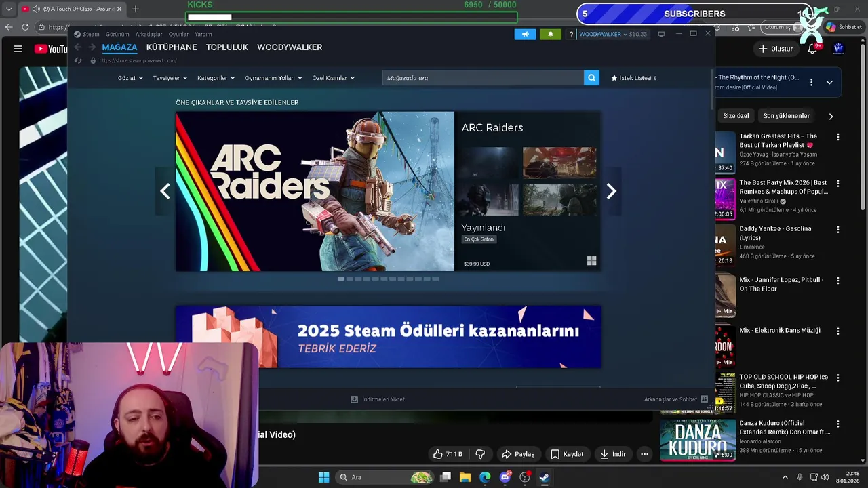Click the İstek Listesi star icon
This screenshot has width=868, height=488.
[x=614, y=78]
